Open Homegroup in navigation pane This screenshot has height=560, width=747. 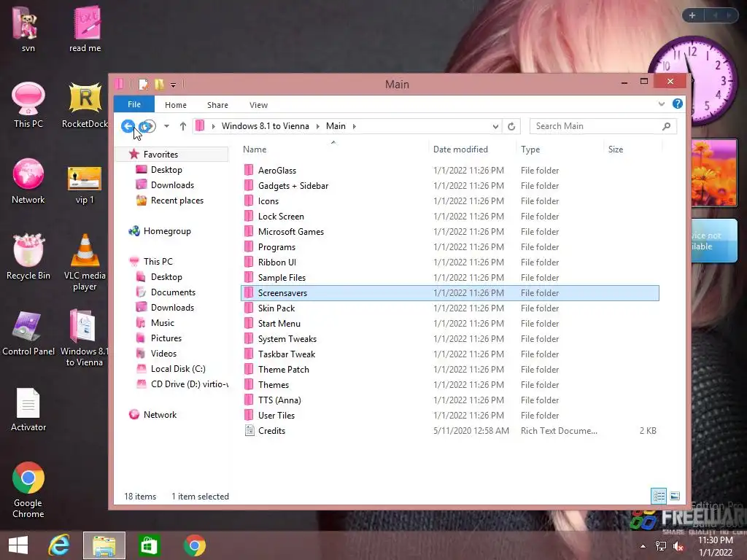(167, 231)
